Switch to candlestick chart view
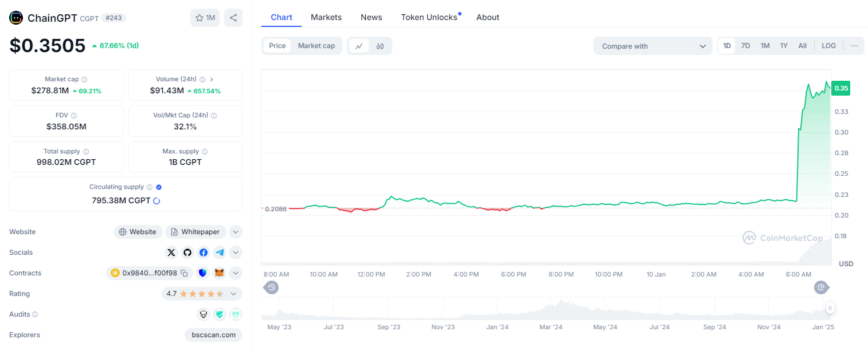This screenshot has height=347, width=868. click(x=380, y=46)
